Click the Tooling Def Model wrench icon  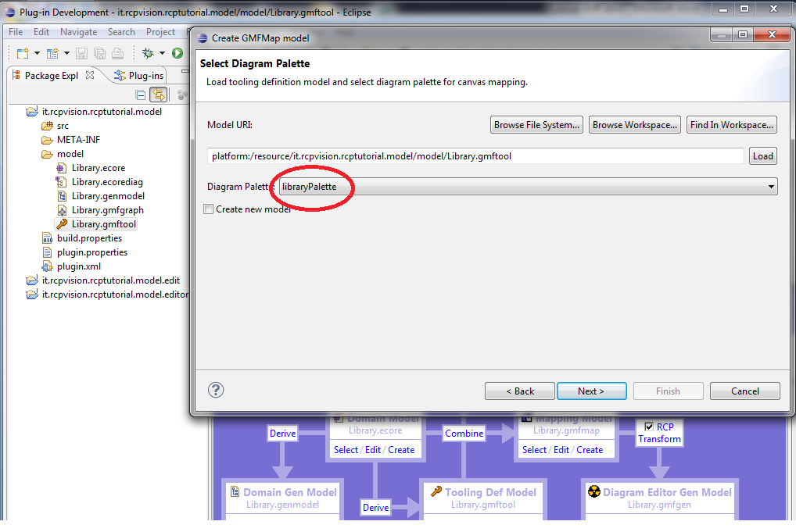(x=436, y=491)
